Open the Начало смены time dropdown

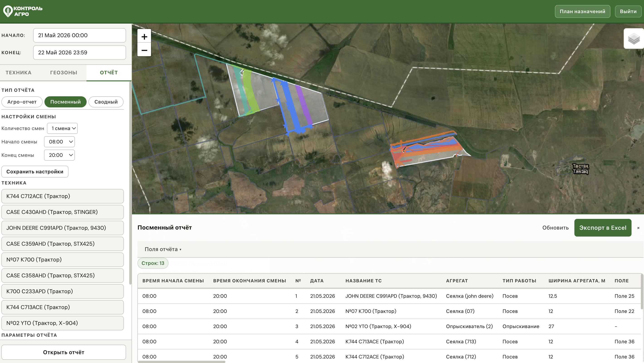59,142
